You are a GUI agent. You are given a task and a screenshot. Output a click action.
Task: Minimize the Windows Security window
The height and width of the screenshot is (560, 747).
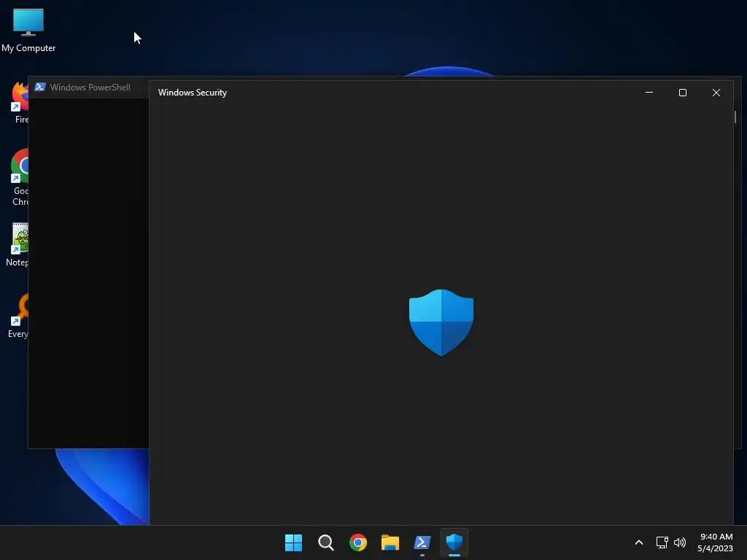point(649,93)
